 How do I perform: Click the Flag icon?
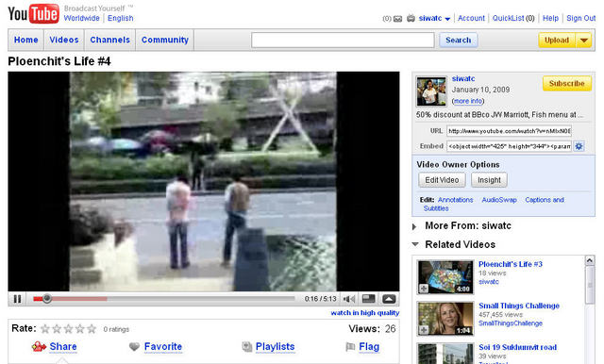(x=350, y=347)
